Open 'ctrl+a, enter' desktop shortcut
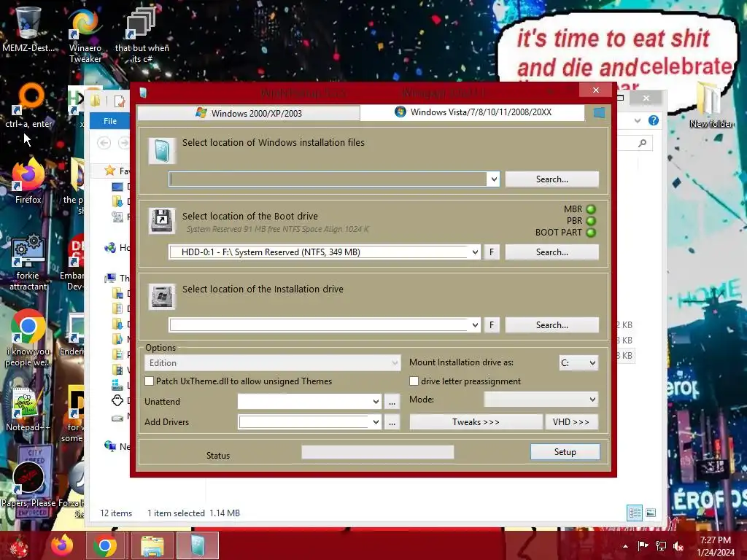747x560 pixels. [x=28, y=106]
